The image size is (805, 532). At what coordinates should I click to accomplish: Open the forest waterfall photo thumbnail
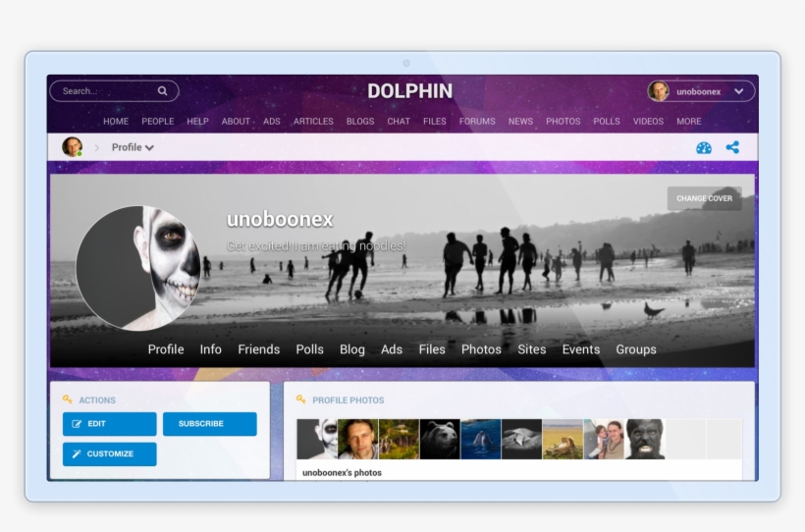click(399, 439)
